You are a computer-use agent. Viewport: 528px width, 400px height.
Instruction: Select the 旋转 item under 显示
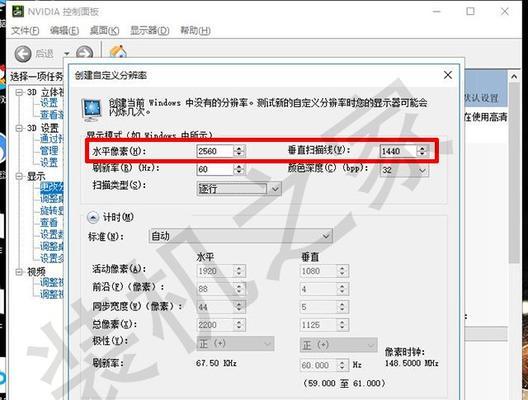[52, 211]
